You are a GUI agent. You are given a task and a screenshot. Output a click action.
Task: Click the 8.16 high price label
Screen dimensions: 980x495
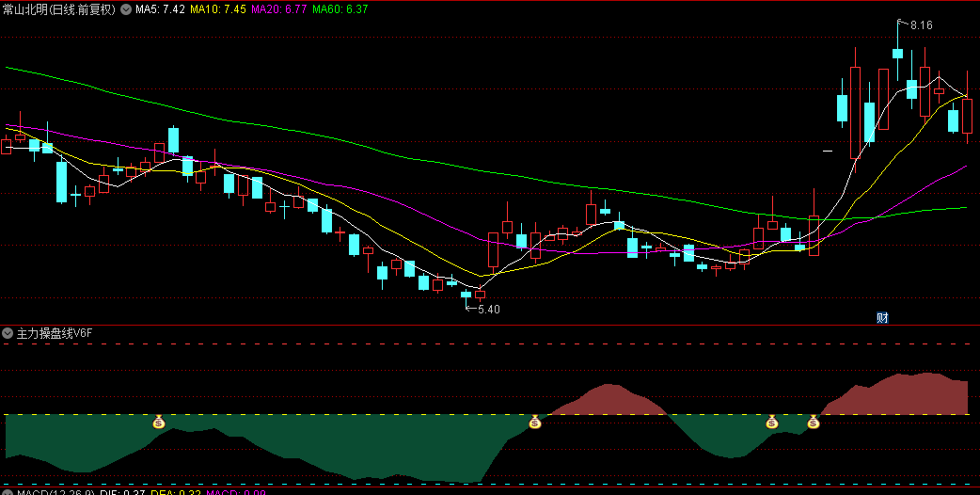(x=922, y=25)
